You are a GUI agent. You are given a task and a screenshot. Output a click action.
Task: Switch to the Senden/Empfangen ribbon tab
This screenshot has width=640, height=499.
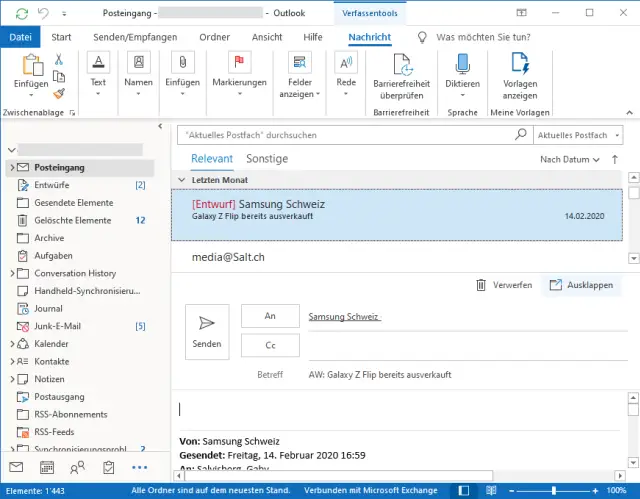click(x=136, y=37)
